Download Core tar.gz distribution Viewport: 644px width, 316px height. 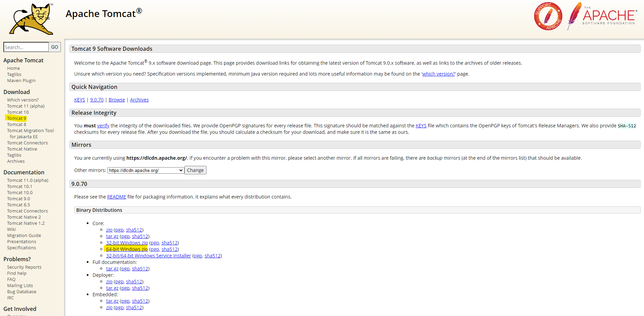112,236
